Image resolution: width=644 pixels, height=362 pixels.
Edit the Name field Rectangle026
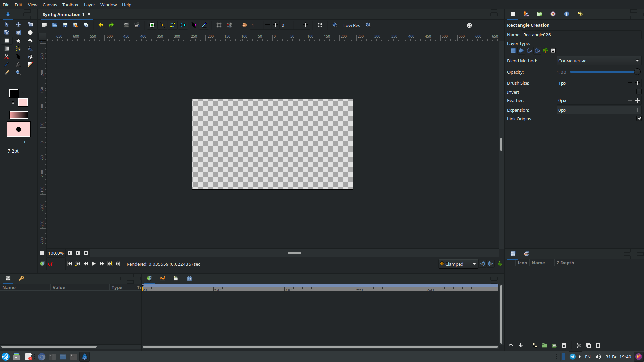pos(582,35)
